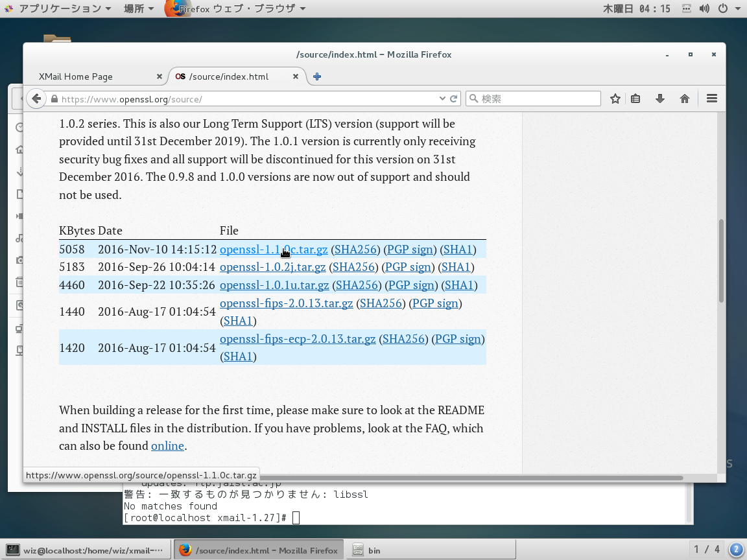This screenshot has height=560, width=747.
Task: Open the volume control in top panel
Action: (x=704, y=8)
